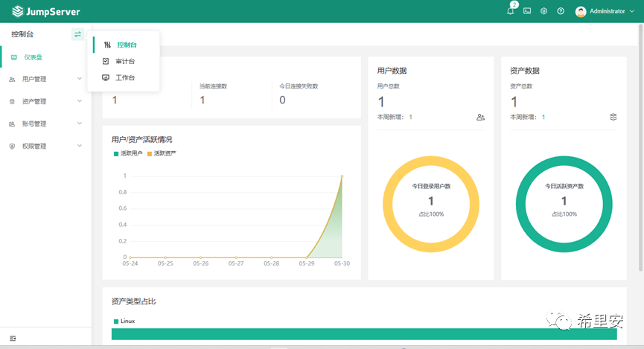Click the notification count badge
The height and width of the screenshot is (349, 644).
(514, 4)
